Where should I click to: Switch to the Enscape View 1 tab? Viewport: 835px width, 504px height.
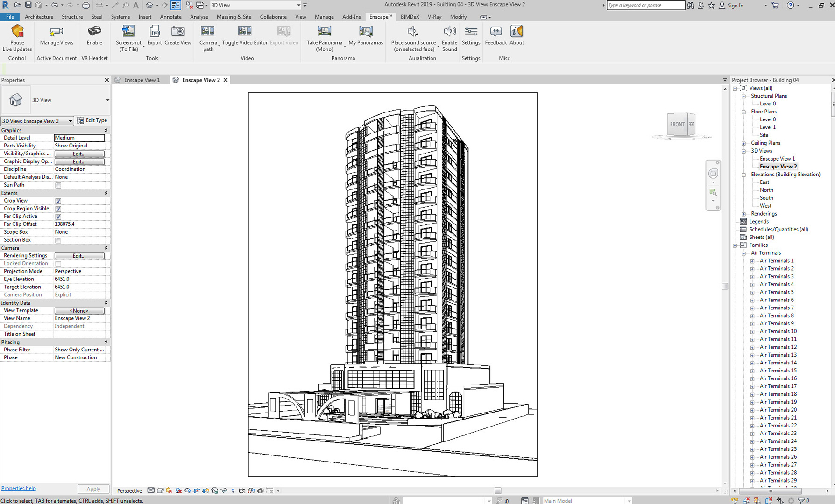click(142, 80)
